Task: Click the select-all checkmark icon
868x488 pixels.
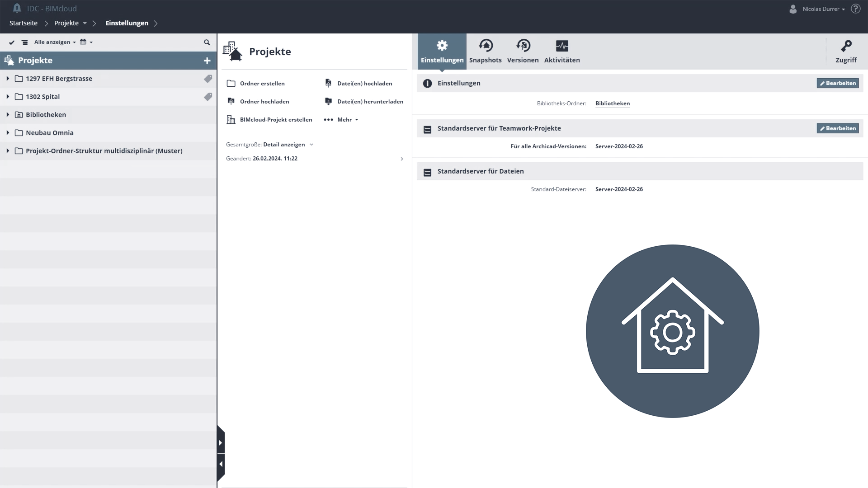Action: 12,42
